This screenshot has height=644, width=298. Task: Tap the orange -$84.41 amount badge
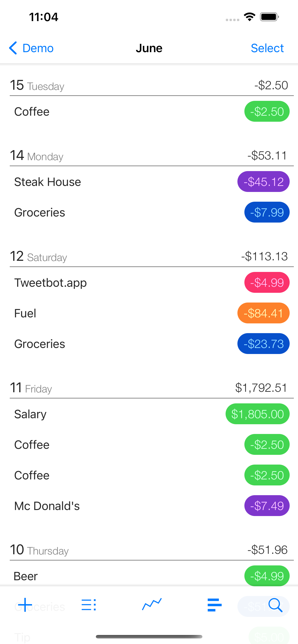(263, 313)
